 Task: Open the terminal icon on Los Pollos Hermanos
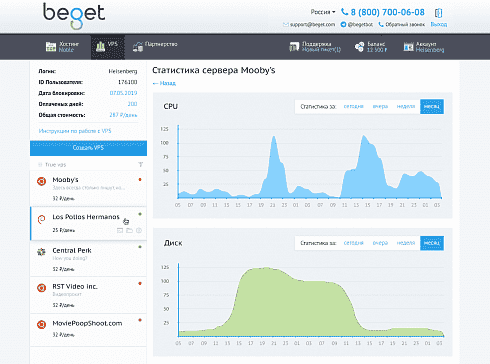click(x=120, y=230)
